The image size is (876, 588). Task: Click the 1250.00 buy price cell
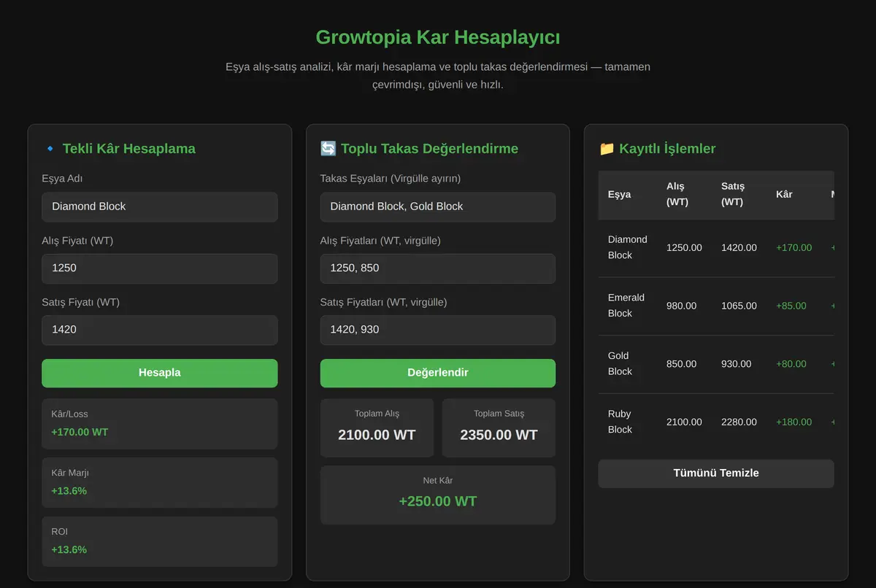pyautogui.click(x=684, y=248)
